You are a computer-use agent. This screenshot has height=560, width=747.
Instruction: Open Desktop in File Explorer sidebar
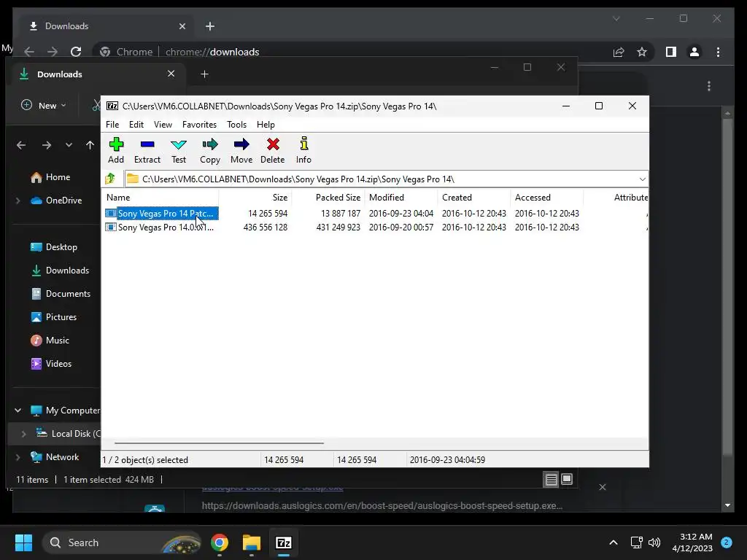click(x=54, y=247)
